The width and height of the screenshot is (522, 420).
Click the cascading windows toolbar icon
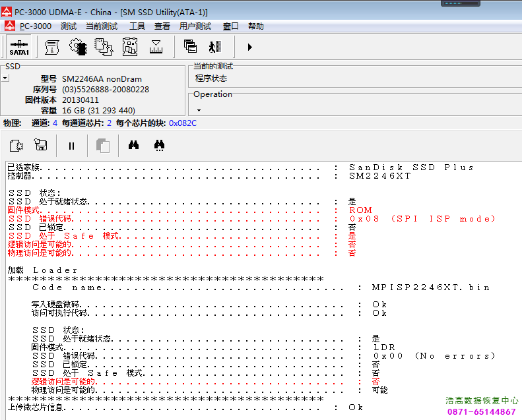(190, 47)
